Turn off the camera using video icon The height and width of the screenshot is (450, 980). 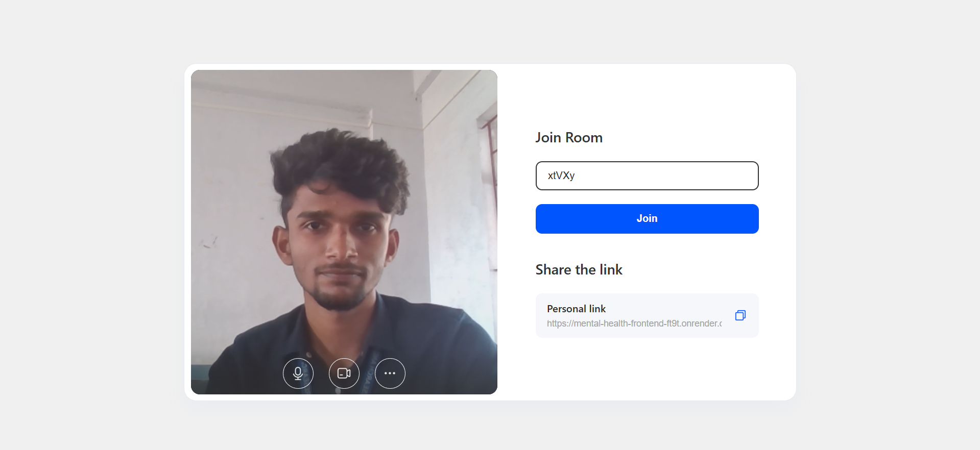point(344,373)
